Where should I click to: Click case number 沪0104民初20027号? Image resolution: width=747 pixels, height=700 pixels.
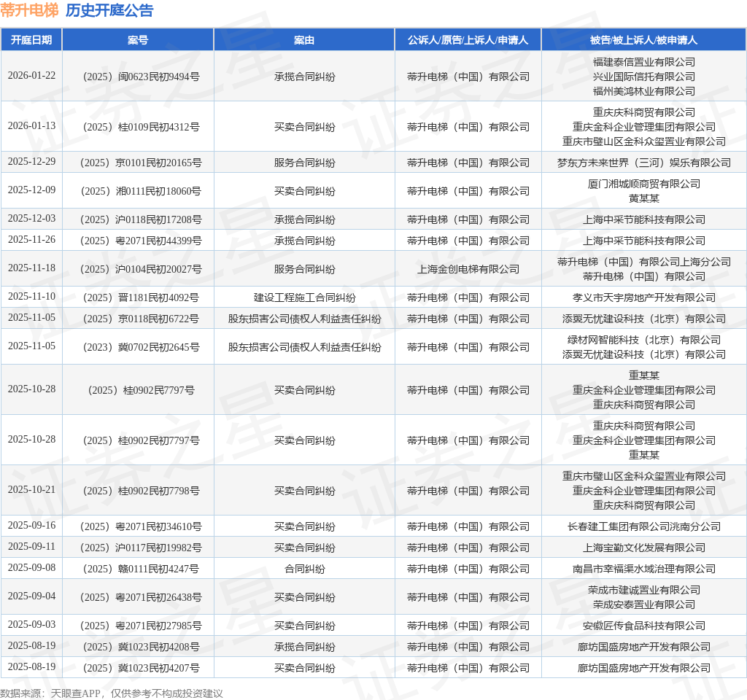click(x=141, y=269)
